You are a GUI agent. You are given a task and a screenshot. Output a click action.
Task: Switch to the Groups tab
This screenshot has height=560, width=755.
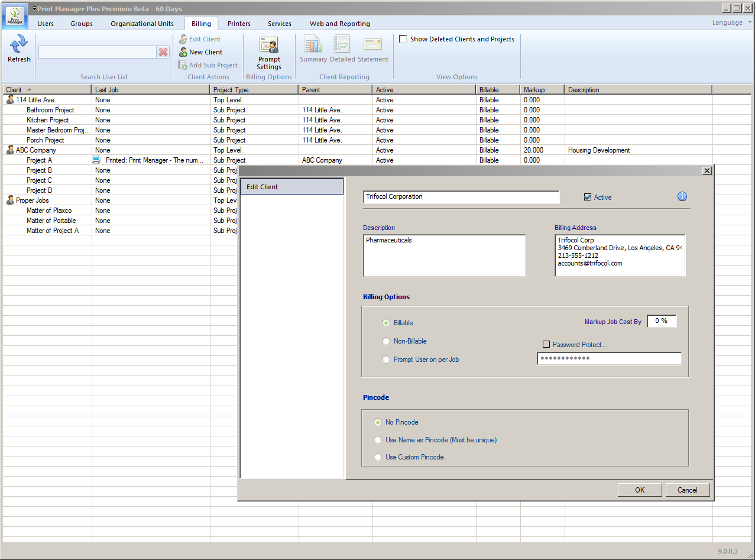click(x=82, y=24)
